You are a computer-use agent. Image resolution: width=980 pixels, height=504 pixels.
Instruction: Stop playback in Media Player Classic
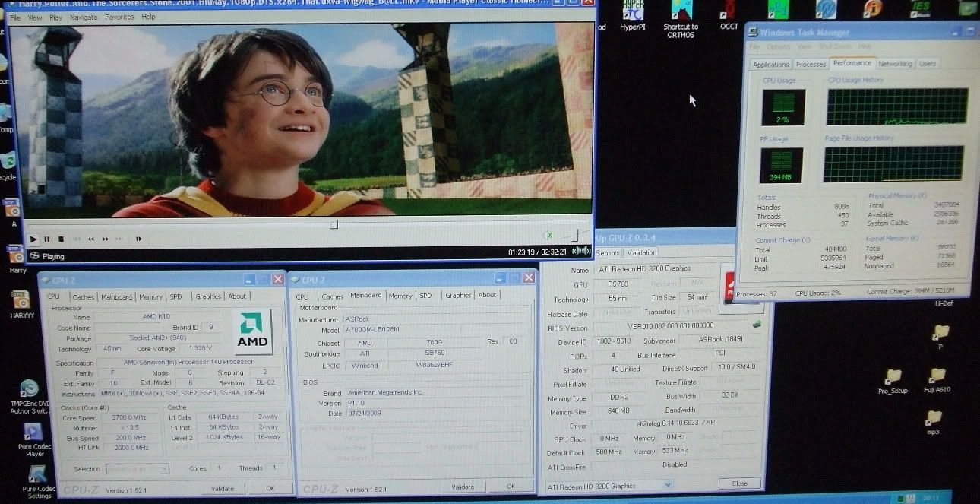pos(62,239)
